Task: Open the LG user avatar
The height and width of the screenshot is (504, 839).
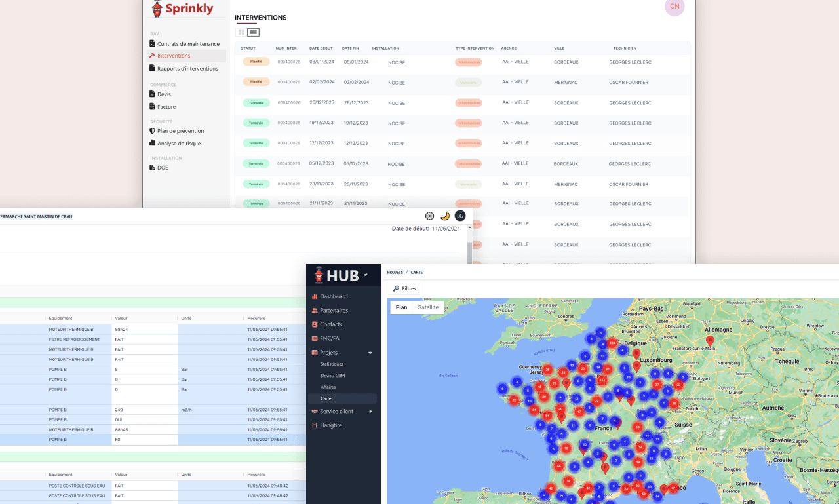Action: pos(460,216)
